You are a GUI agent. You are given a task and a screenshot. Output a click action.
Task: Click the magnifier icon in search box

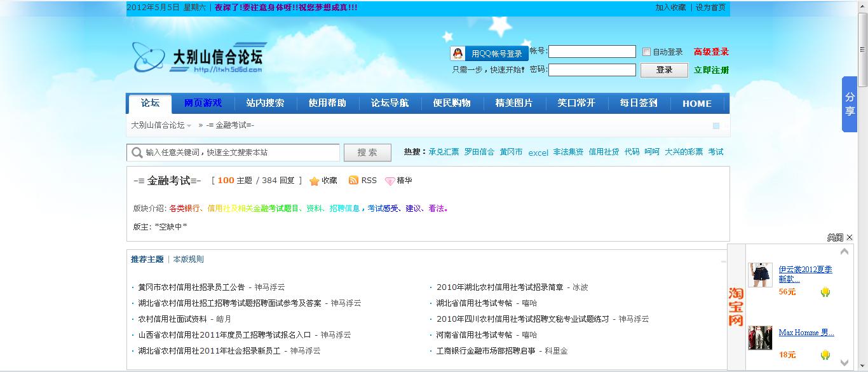click(x=137, y=153)
